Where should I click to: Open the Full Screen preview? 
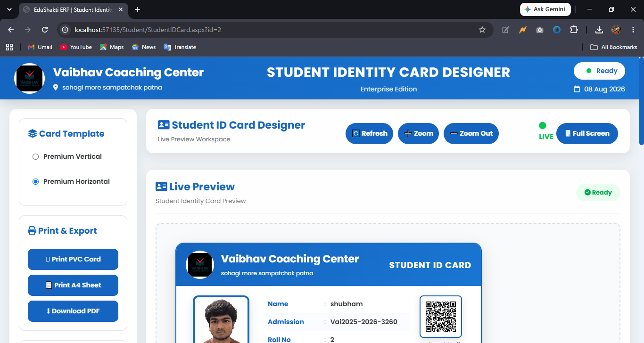click(x=587, y=133)
